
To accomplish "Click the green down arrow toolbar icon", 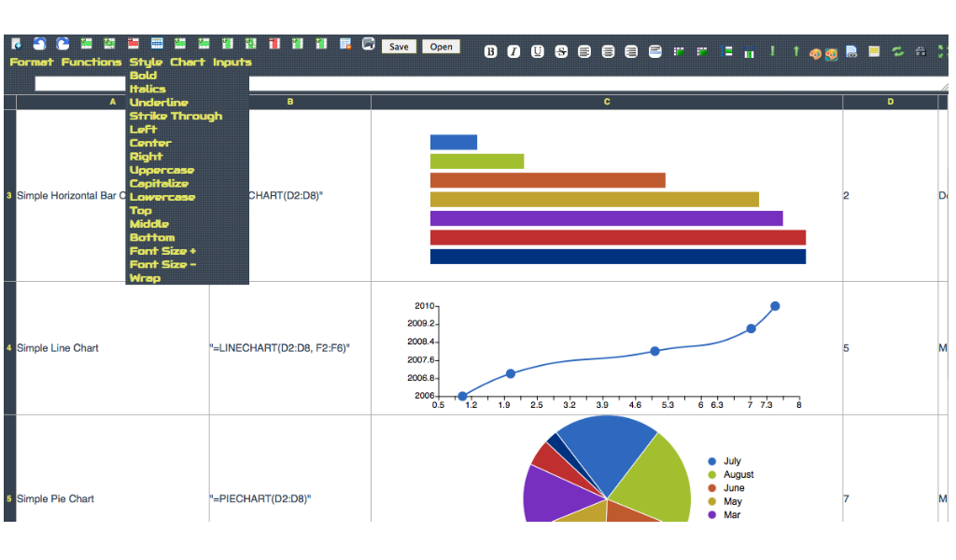I will tap(772, 51).
